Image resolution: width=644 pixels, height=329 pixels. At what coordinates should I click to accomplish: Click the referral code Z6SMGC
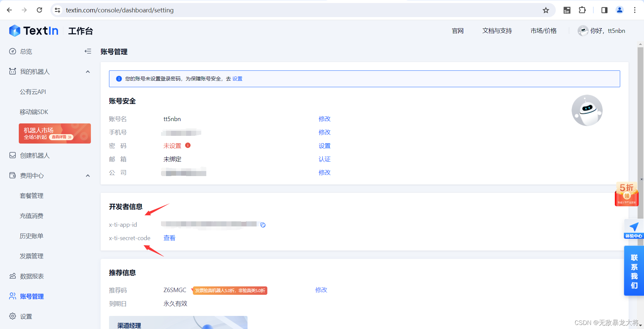pos(175,290)
